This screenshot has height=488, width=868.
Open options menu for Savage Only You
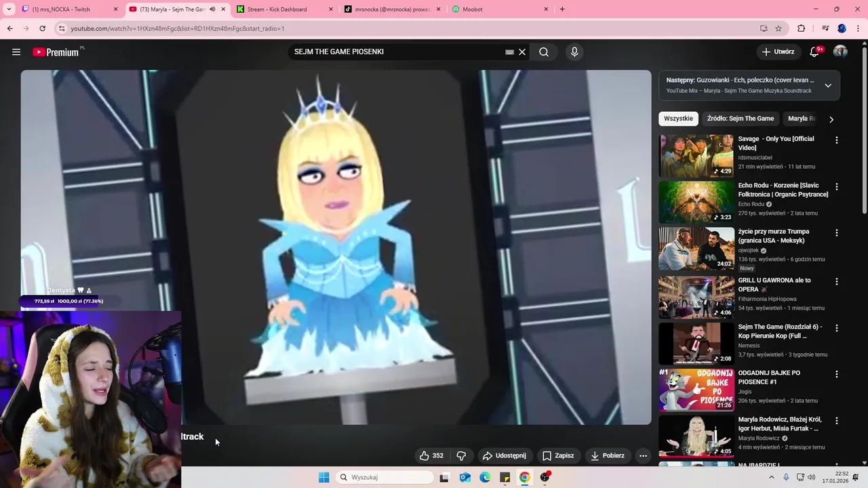click(837, 140)
